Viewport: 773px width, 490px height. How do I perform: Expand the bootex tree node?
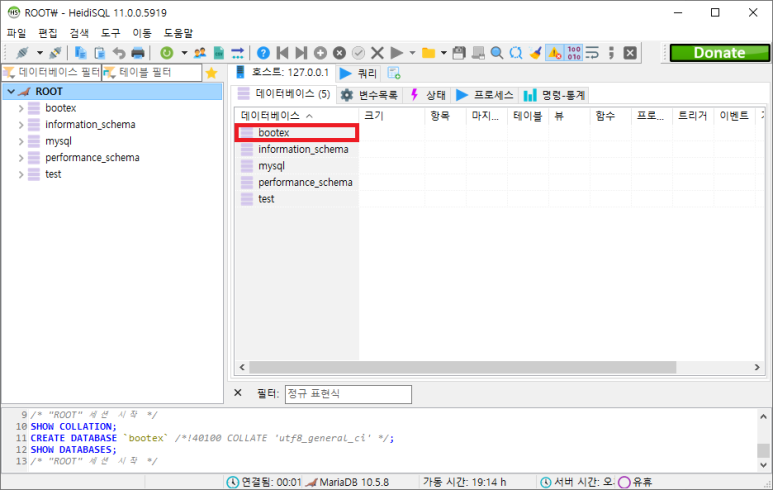[21, 108]
